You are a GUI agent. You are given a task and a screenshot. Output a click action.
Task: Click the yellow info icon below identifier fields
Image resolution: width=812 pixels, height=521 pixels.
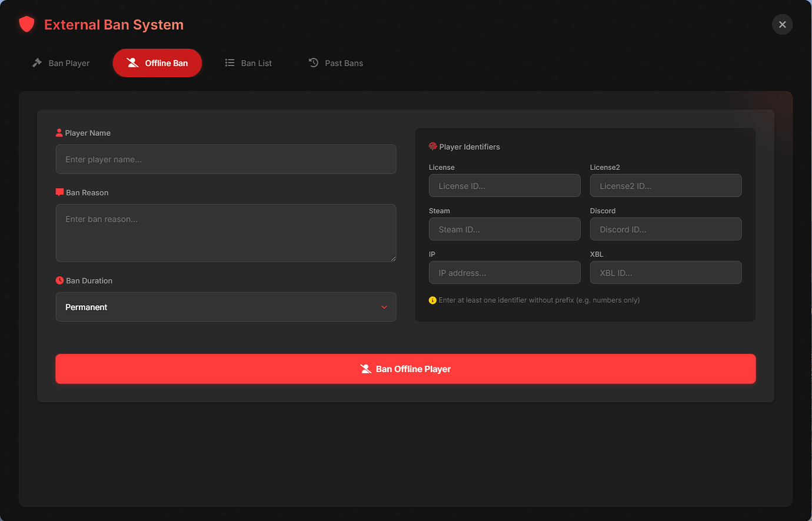point(432,300)
